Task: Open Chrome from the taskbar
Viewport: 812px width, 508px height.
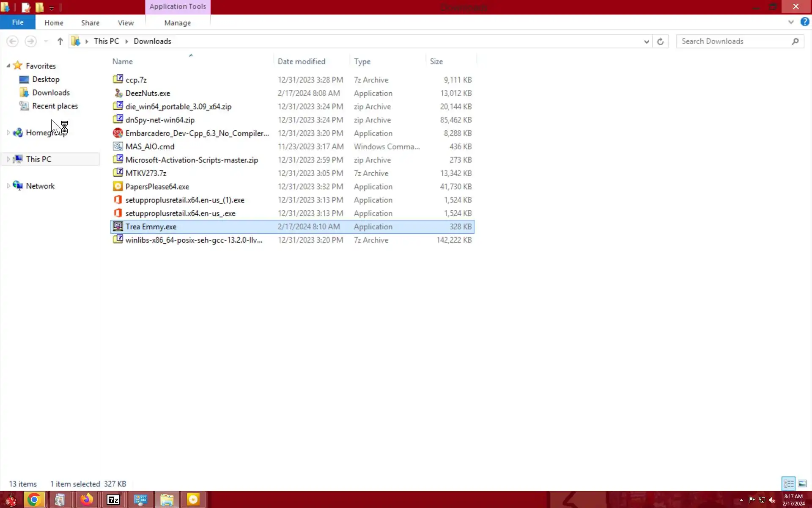Action: (x=34, y=500)
